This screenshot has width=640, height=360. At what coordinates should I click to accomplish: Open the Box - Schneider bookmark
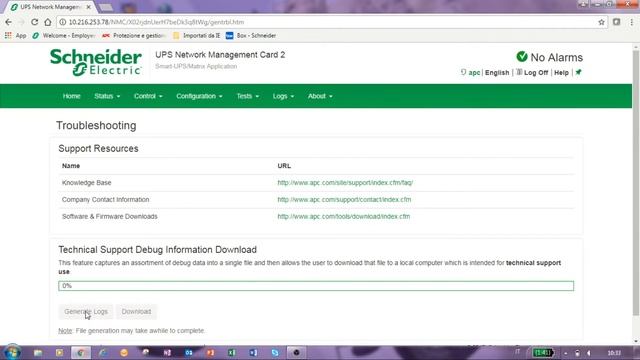pyautogui.click(x=251, y=36)
